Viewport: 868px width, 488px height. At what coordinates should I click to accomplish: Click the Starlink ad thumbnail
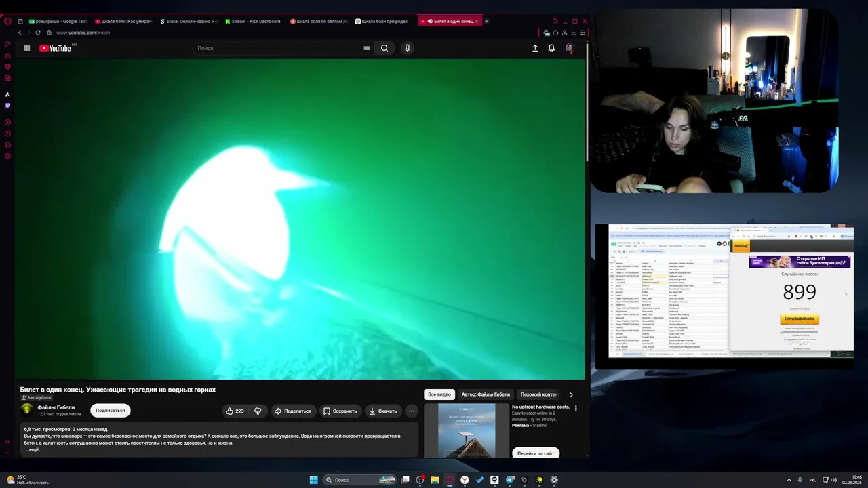(467, 431)
